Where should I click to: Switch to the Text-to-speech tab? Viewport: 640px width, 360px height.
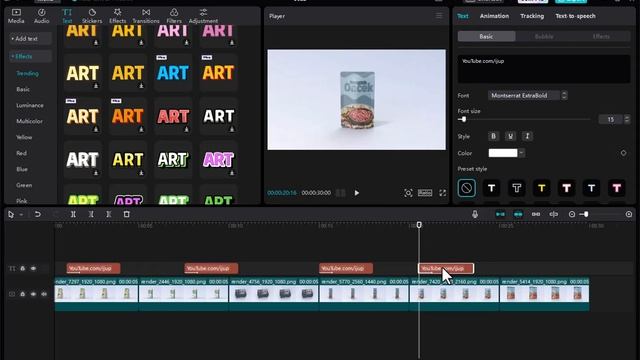click(575, 16)
